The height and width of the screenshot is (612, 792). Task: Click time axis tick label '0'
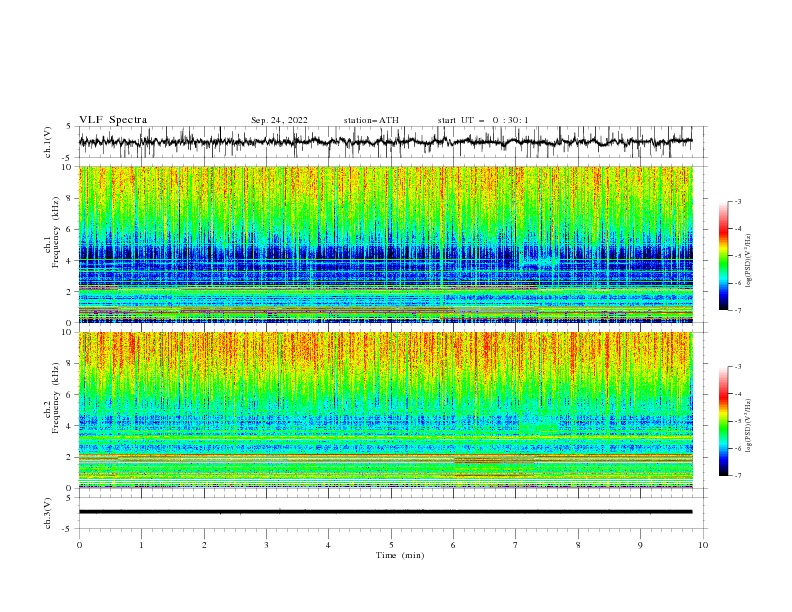click(x=79, y=545)
